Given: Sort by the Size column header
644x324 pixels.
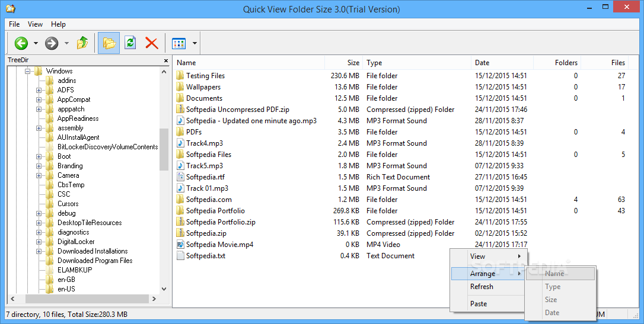Looking at the screenshot, I should (344, 63).
